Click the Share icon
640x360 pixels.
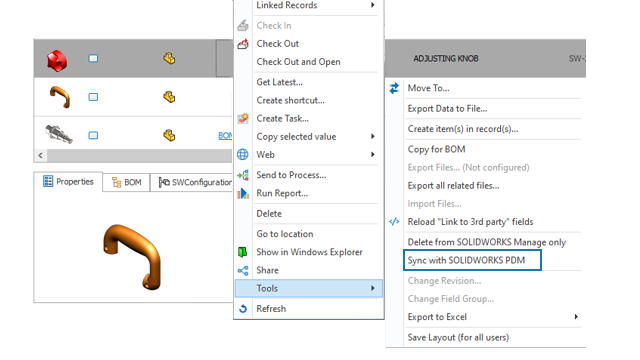pyautogui.click(x=243, y=271)
